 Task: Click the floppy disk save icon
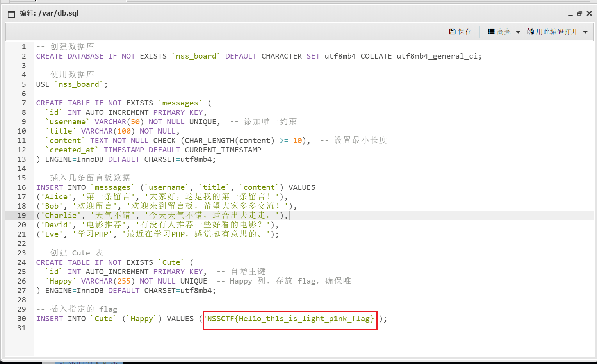pyautogui.click(x=452, y=32)
